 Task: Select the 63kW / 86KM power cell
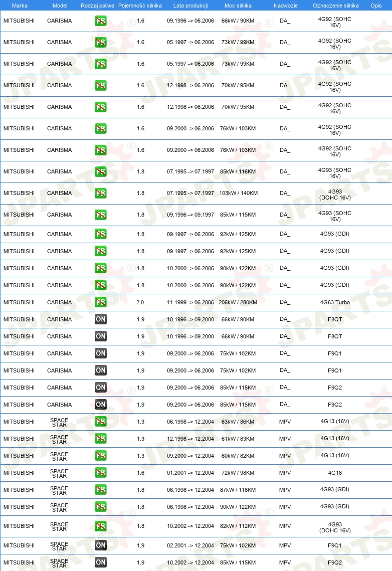238,422
